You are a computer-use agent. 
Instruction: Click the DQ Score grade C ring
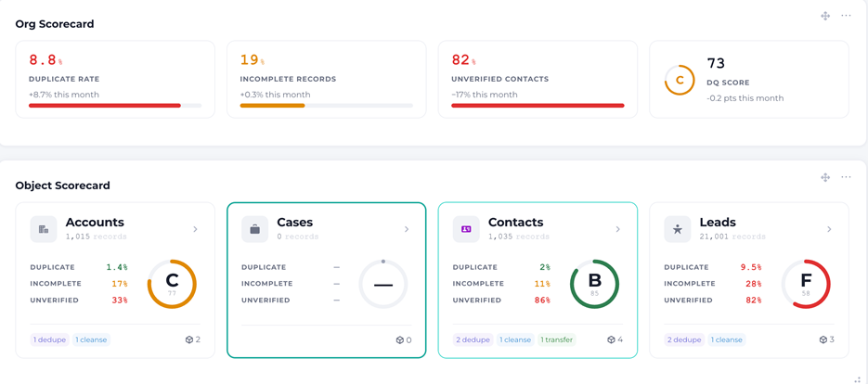click(x=680, y=80)
